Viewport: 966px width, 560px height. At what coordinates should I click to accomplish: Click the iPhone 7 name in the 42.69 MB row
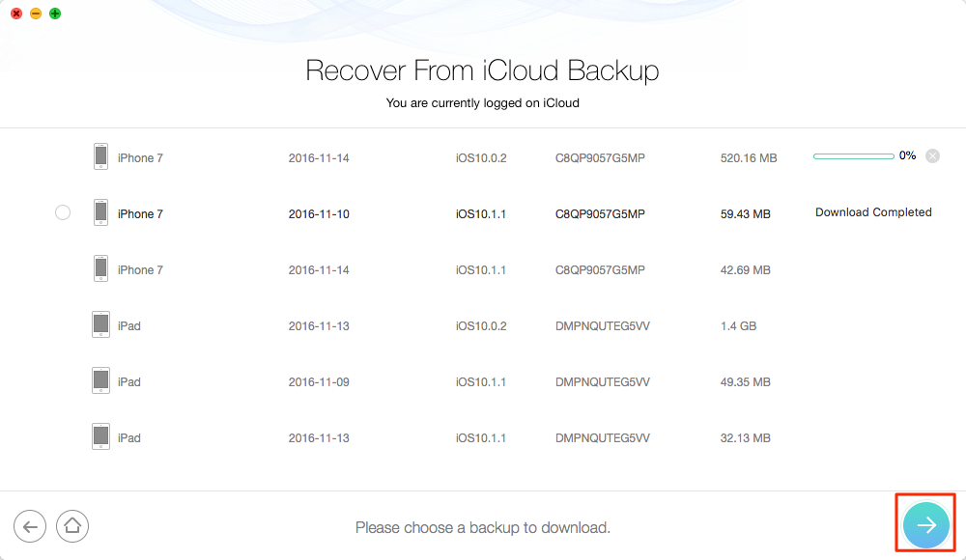tap(140, 270)
